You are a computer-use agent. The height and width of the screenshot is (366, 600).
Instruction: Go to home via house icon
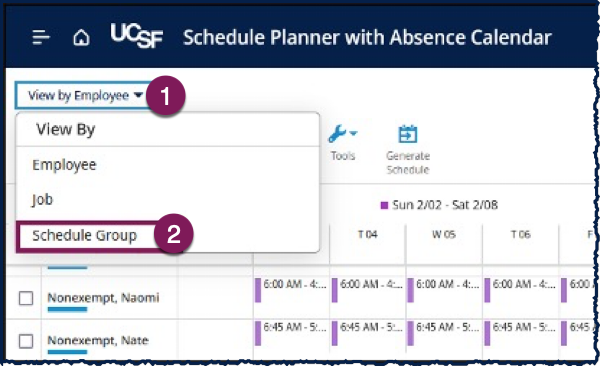tap(82, 38)
